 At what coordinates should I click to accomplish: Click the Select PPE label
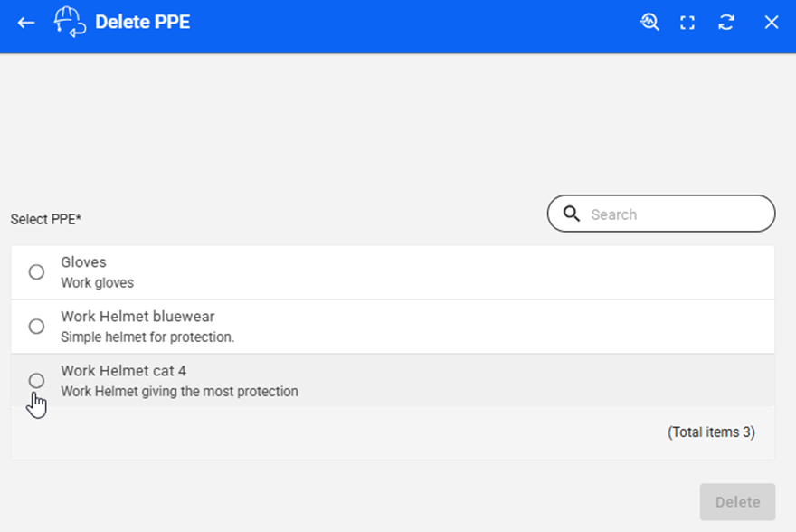click(46, 220)
